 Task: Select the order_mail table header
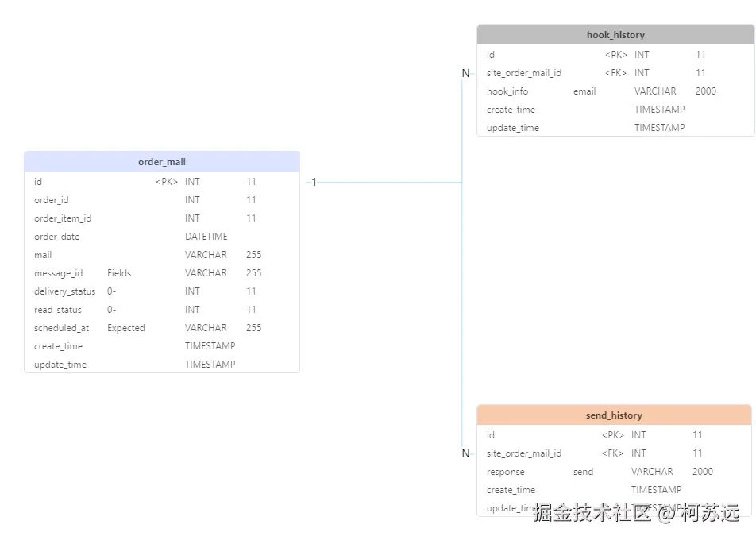pos(162,161)
